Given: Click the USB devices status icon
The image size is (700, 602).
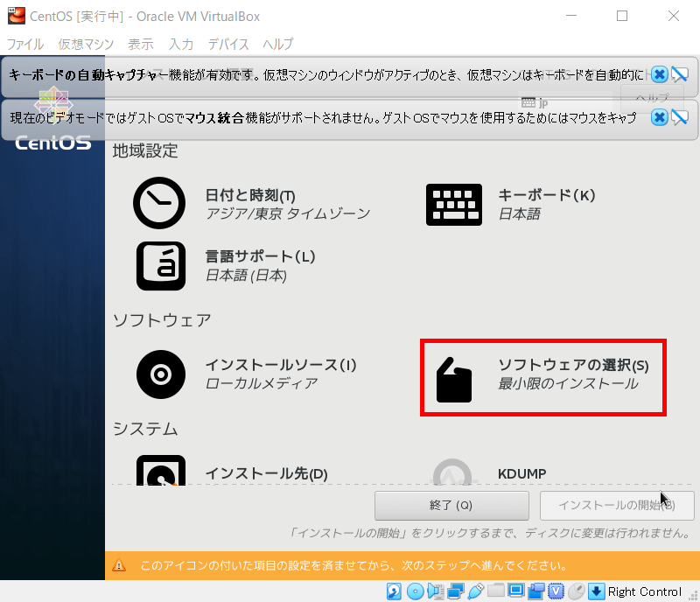Looking at the screenshot, I should (476, 591).
